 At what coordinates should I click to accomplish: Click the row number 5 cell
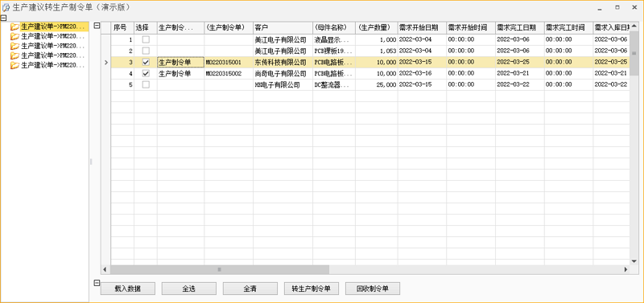tap(122, 85)
